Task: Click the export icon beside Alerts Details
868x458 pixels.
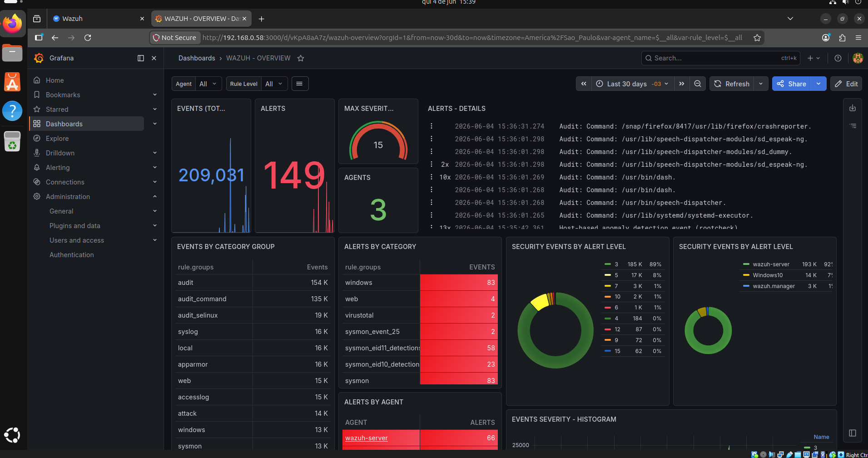Action: pyautogui.click(x=853, y=108)
